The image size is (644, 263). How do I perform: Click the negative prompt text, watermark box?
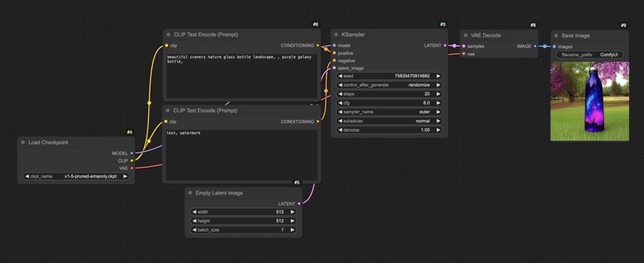click(241, 155)
